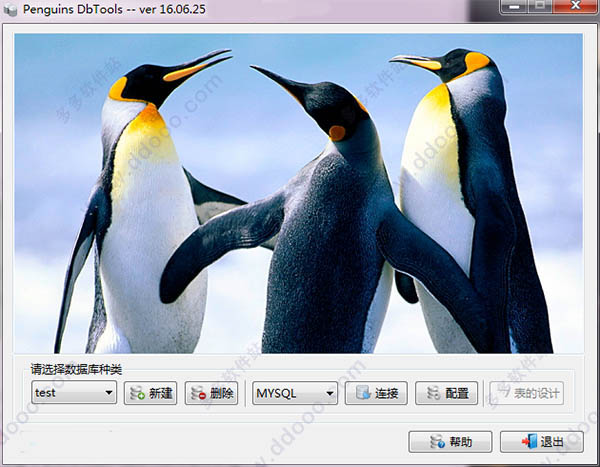
Task: Click the 退出 (Exit) button
Action: tap(542, 442)
